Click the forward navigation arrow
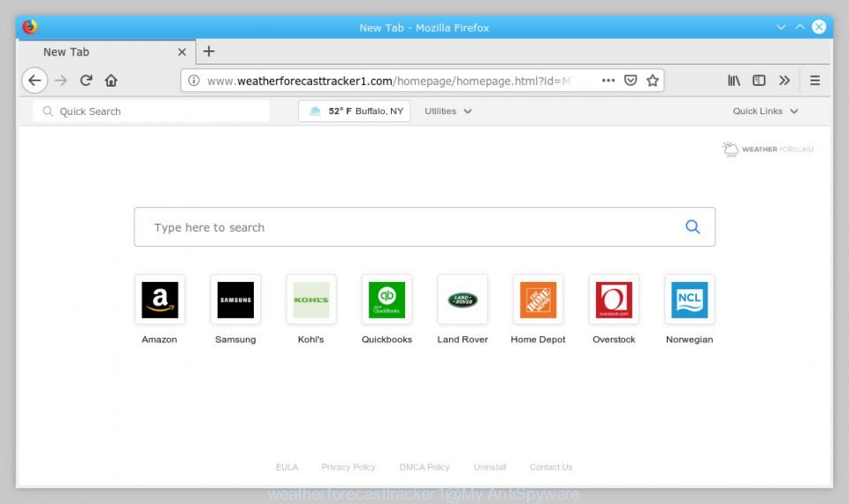This screenshot has height=504, width=849. coord(61,80)
